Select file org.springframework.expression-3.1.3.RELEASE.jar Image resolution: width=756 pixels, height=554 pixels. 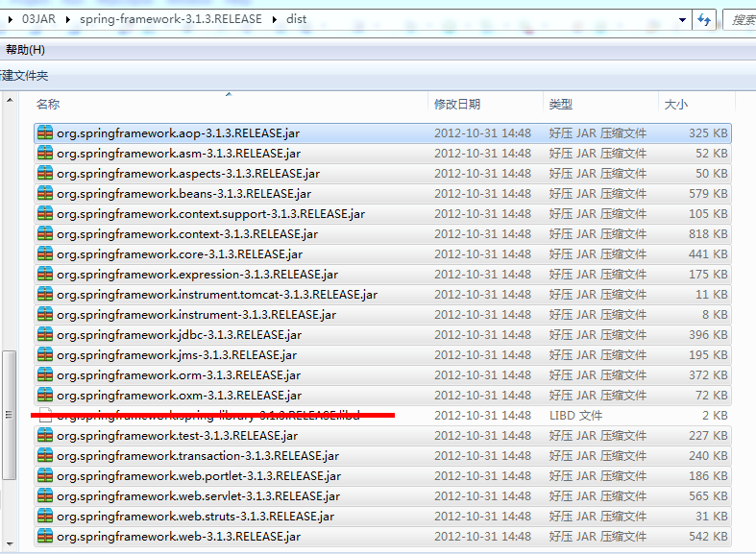[383, 275]
